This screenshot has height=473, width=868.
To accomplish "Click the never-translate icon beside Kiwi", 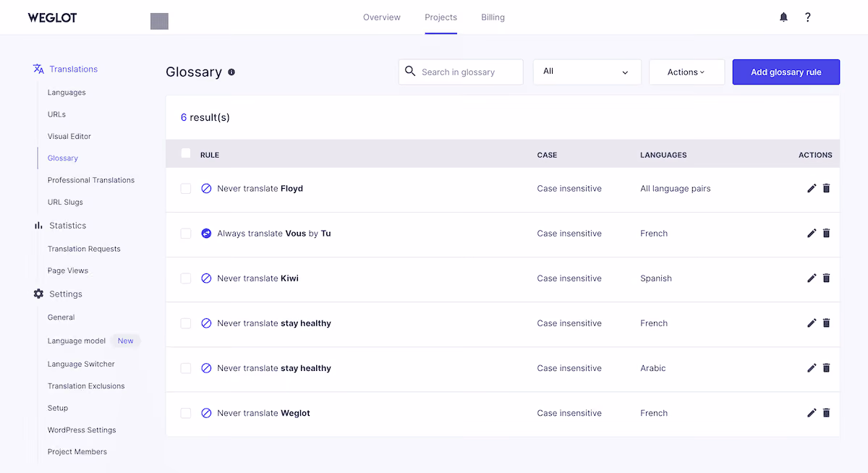I will 206,278.
